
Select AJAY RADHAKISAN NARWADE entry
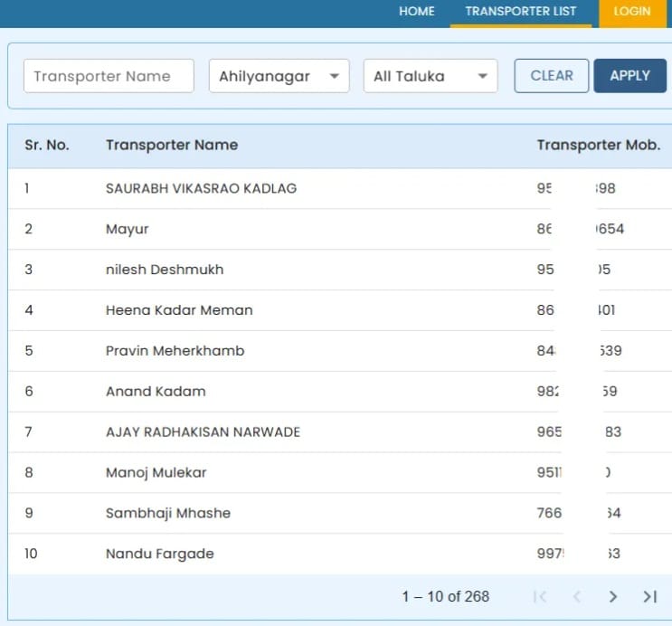point(203,432)
